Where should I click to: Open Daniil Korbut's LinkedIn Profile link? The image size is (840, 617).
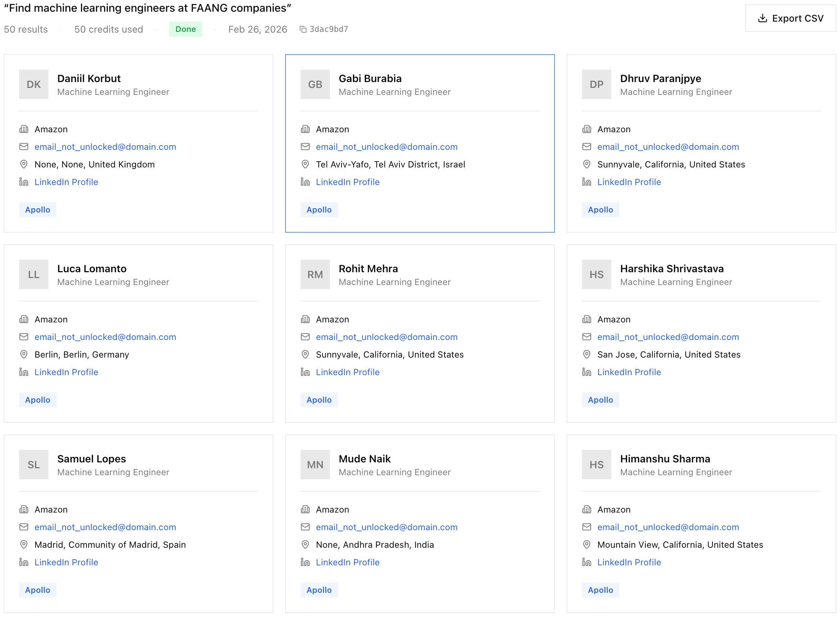(x=66, y=182)
